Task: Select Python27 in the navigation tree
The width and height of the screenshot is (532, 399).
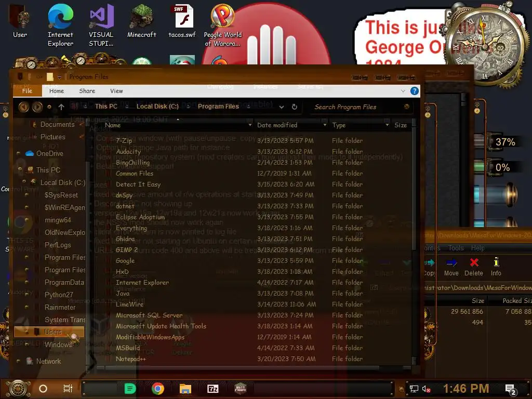Action: tap(59, 295)
